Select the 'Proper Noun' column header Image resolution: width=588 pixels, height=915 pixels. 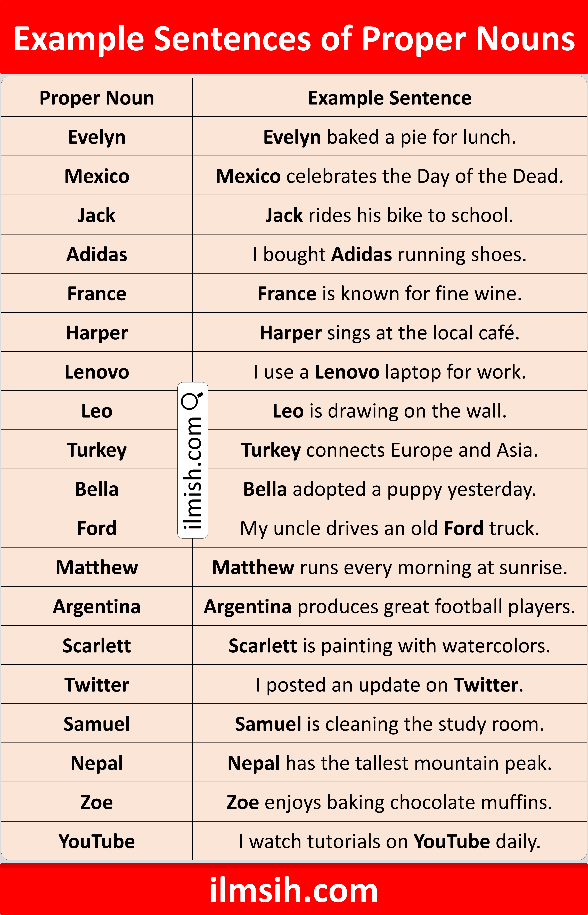97,98
